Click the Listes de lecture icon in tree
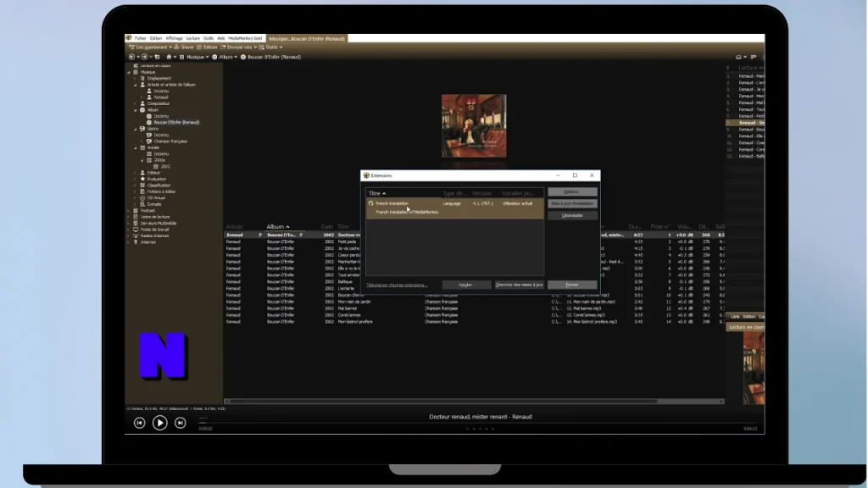The width and height of the screenshot is (868, 488). point(136,217)
